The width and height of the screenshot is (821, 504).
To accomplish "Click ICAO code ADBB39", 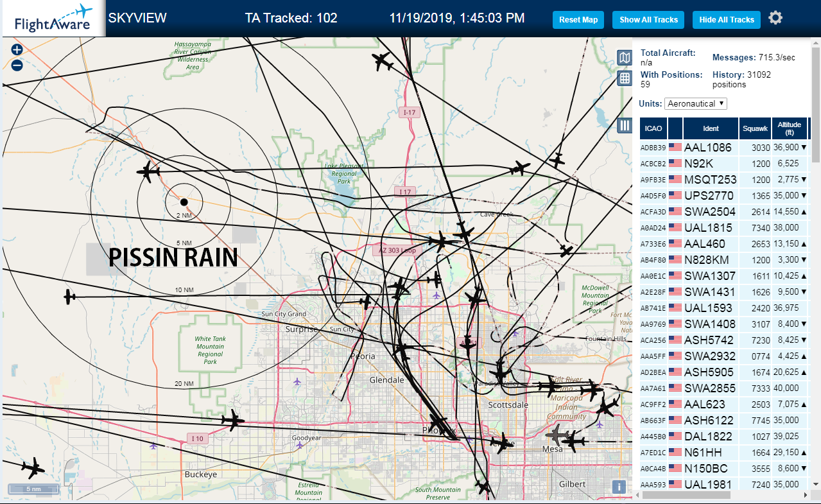I will (x=653, y=148).
